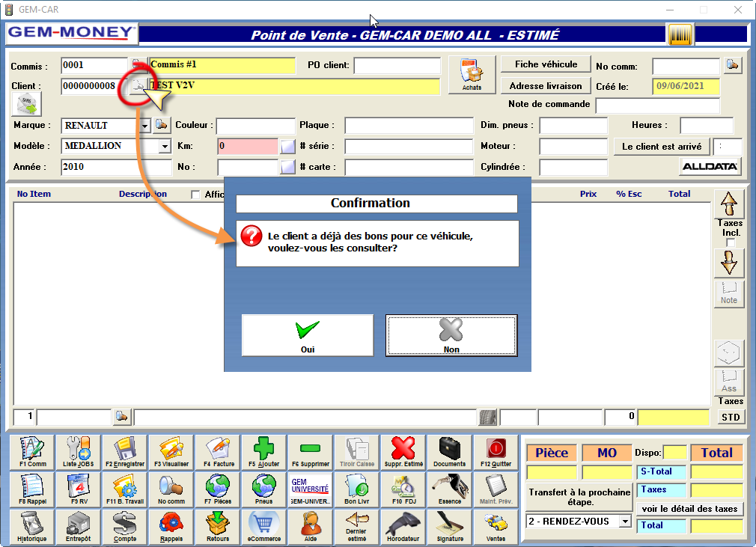Toggle the Affic checkbox in item header
The height and width of the screenshot is (547, 756).
point(195,195)
